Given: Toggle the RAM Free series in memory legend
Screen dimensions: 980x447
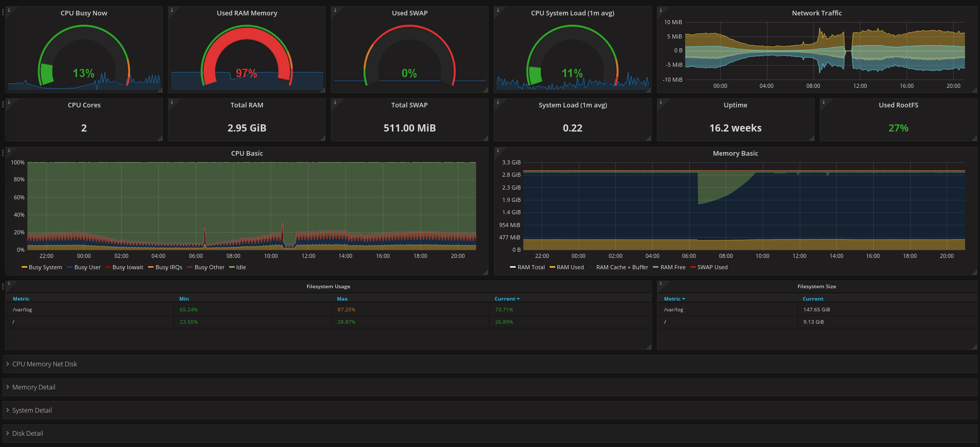Looking at the screenshot, I should tap(673, 267).
